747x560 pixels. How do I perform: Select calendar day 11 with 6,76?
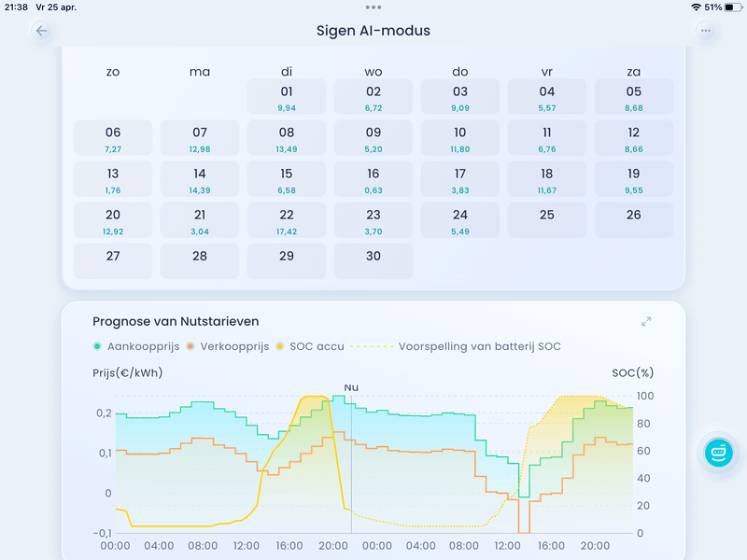pyautogui.click(x=547, y=137)
